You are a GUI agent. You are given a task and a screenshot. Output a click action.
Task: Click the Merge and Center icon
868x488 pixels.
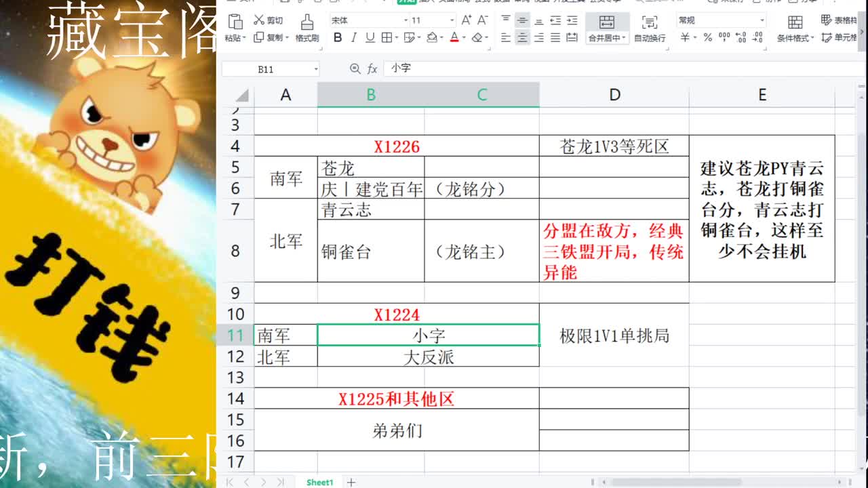[x=607, y=22]
